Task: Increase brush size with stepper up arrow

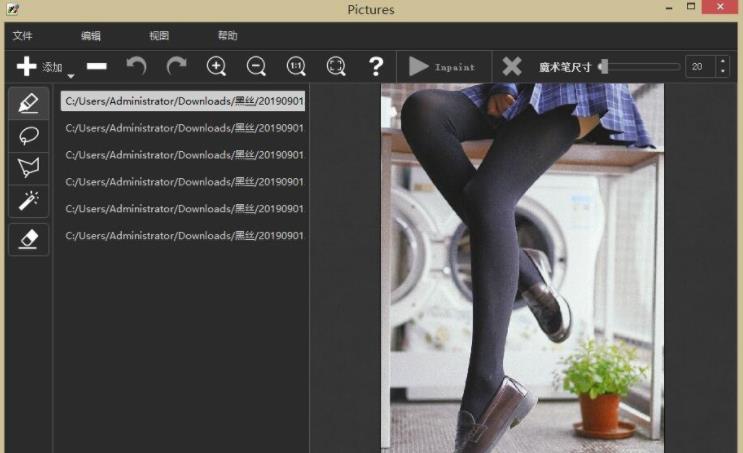Action: coord(723,62)
